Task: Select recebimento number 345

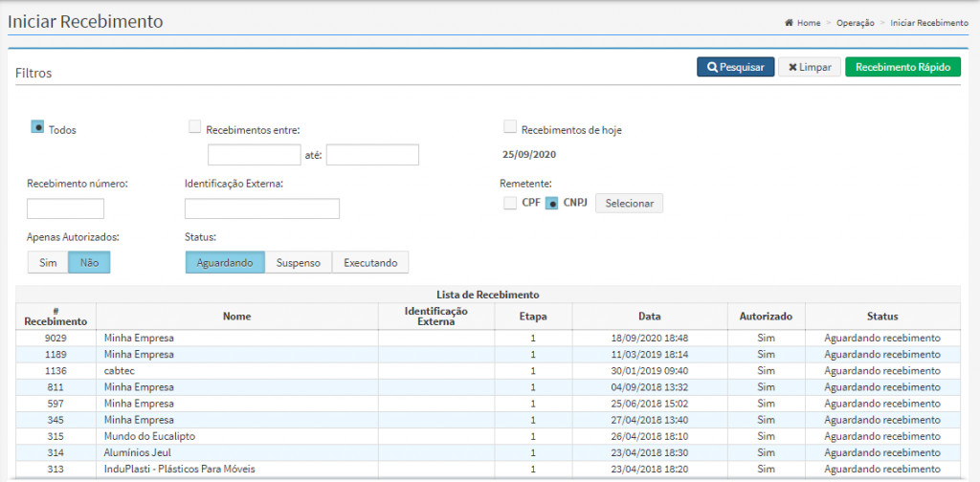Action: 56,419
